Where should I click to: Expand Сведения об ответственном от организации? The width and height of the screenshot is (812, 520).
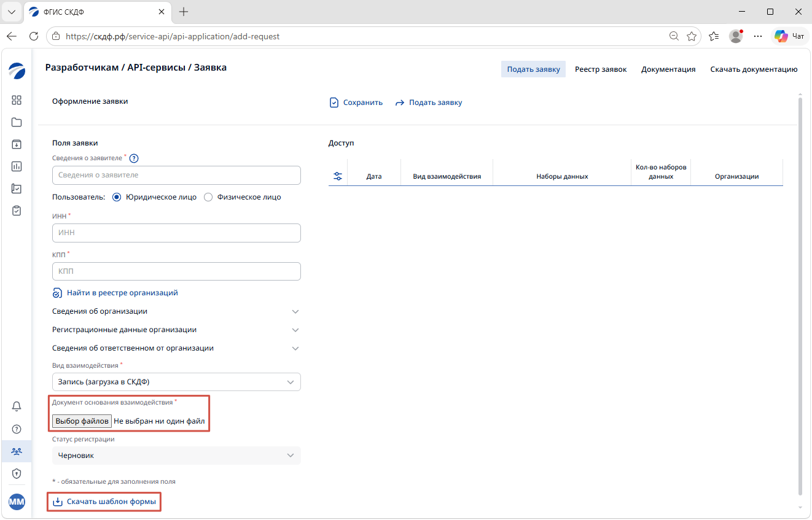(x=176, y=348)
